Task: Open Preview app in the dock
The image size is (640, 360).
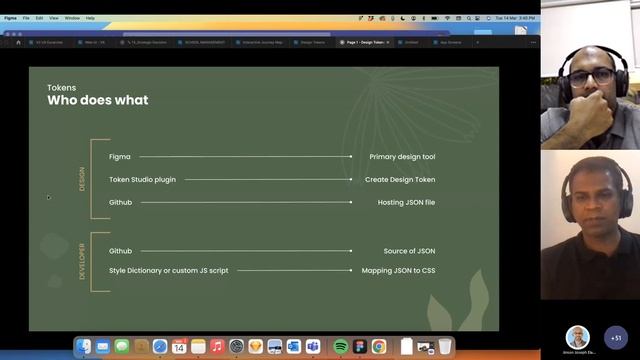Action: pyautogui.click(x=275, y=347)
